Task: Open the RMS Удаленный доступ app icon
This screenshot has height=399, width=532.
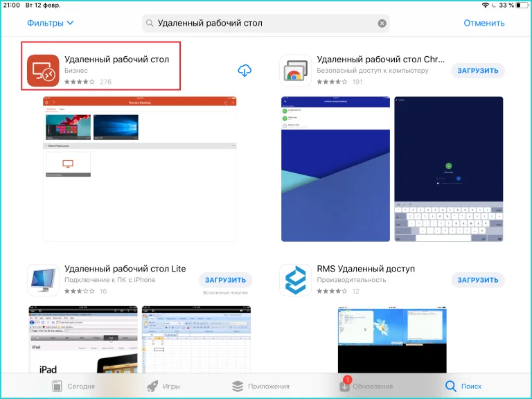Action: point(296,280)
